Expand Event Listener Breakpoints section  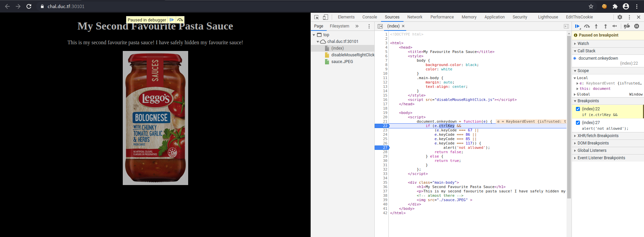(x=601, y=158)
